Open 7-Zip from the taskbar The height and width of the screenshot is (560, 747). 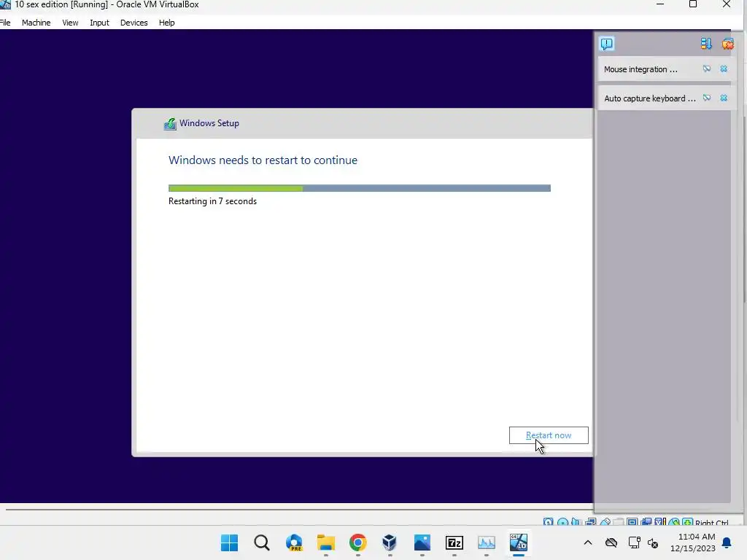click(454, 542)
